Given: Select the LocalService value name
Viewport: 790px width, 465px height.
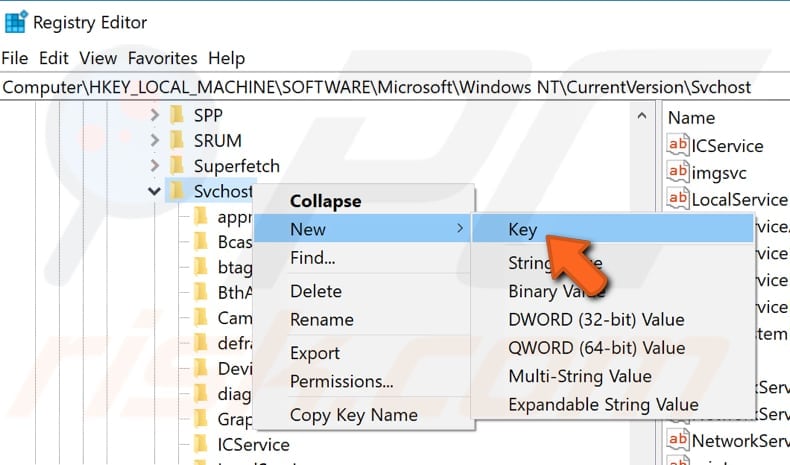Looking at the screenshot, I should click(x=740, y=200).
